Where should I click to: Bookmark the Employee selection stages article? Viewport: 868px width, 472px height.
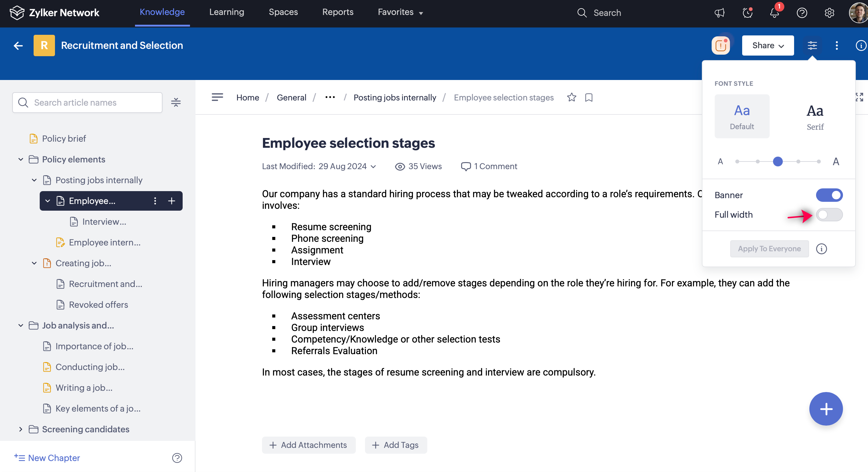[x=589, y=97]
